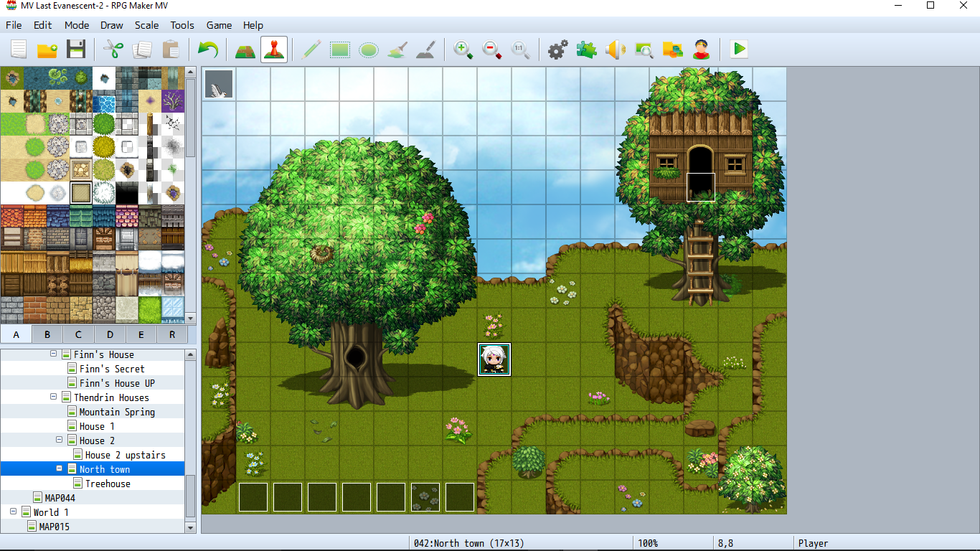Open the Help menu
The width and height of the screenshot is (980, 551).
(253, 25)
